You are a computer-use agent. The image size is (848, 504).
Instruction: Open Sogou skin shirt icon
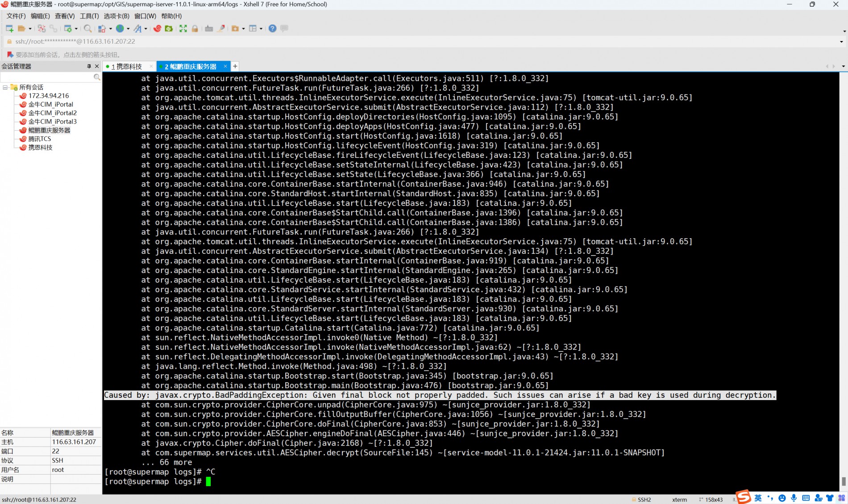point(830,498)
